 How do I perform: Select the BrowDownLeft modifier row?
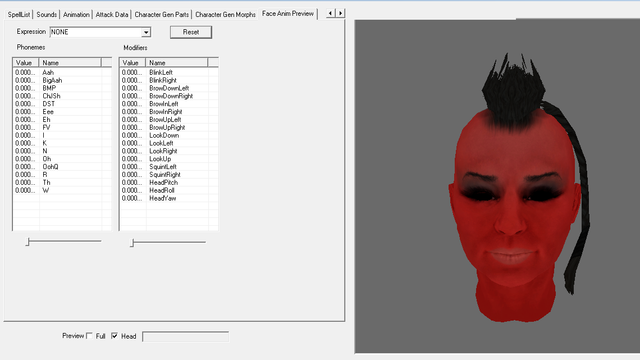[169, 88]
